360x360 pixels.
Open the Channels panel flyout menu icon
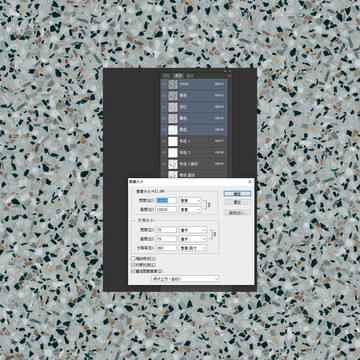[x=229, y=76]
